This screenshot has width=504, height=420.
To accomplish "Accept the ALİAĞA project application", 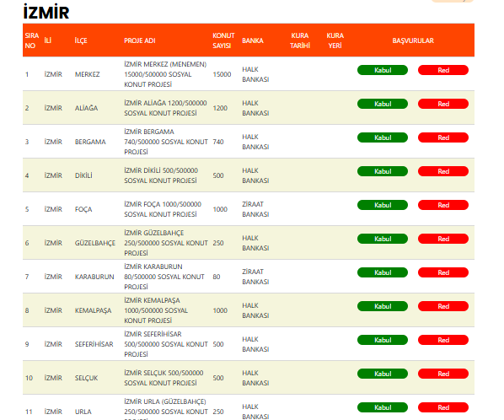I will point(383,104).
